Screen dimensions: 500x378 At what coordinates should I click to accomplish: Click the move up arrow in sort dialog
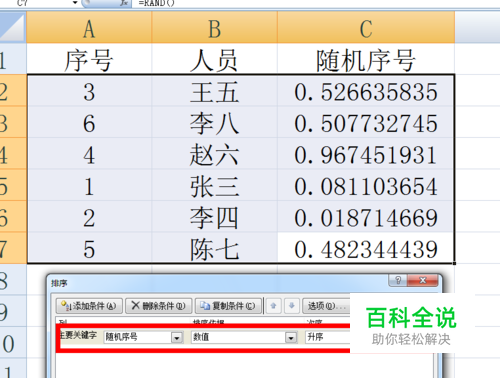pos(274,306)
